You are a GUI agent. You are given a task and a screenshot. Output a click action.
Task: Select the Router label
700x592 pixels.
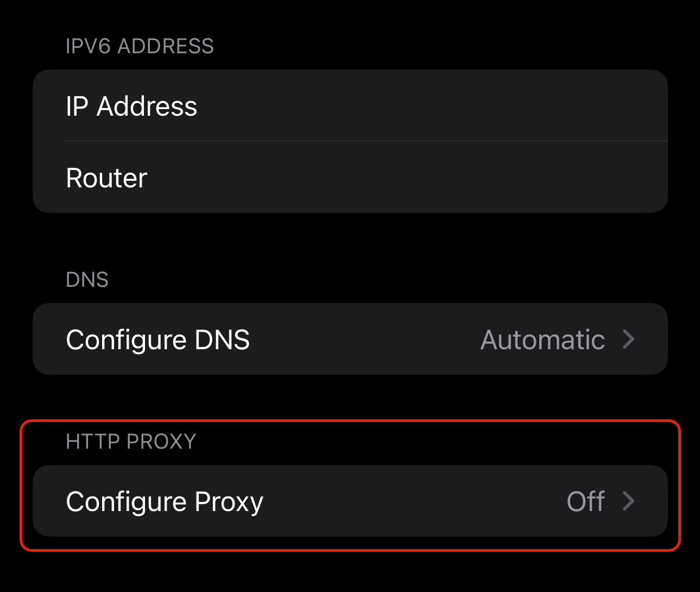point(106,178)
